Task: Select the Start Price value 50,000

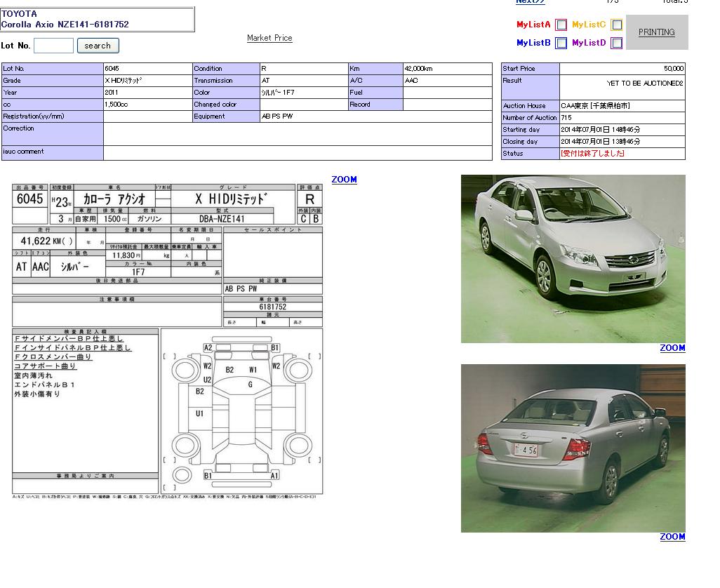Action: (x=673, y=69)
